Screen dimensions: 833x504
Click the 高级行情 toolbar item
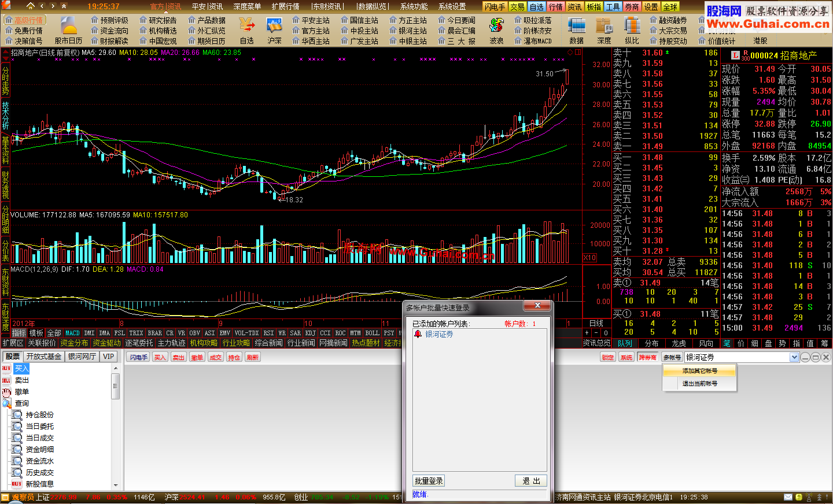pyautogui.click(x=24, y=20)
